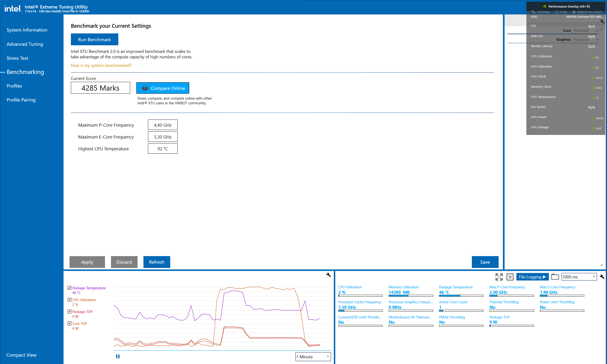Open the Stress Test page

17,58
